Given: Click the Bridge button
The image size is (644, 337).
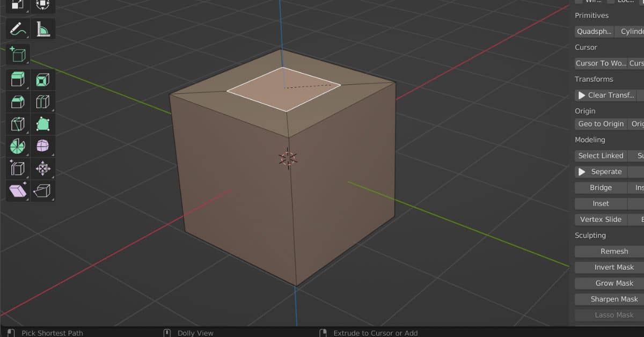Looking at the screenshot, I should click(601, 188).
